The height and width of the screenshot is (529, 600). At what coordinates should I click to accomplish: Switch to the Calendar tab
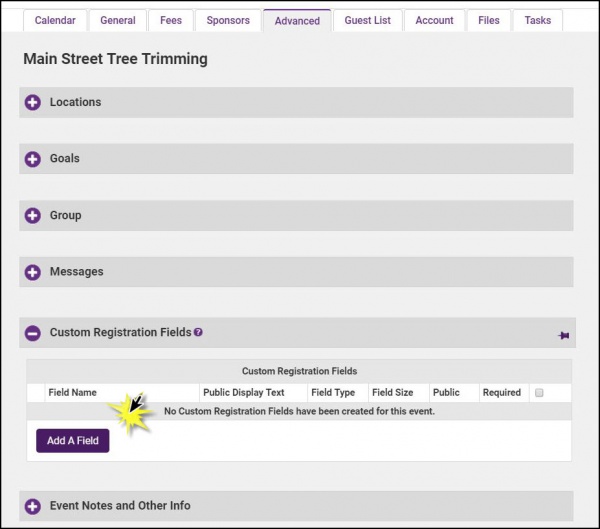[55, 20]
